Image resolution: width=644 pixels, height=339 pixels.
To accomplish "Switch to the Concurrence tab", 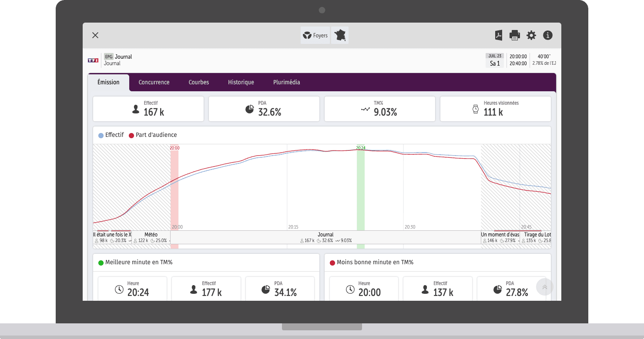I will [154, 82].
